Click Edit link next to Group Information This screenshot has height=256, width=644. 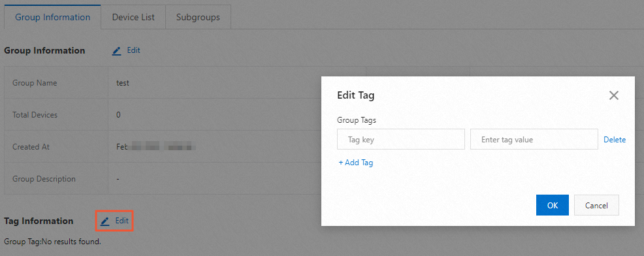point(133,50)
